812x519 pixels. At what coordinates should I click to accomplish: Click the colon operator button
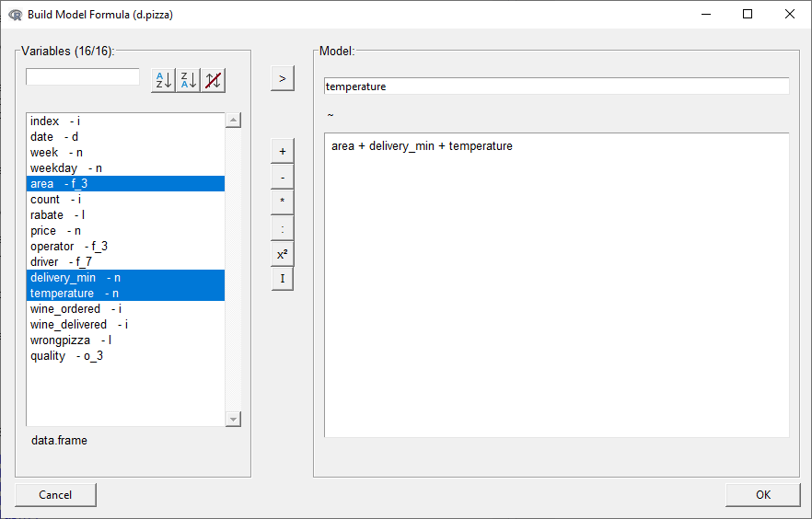pos(282,227)
